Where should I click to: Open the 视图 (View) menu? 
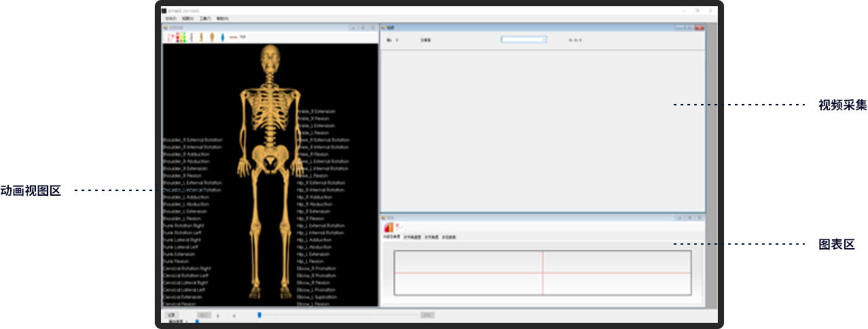pyautogui.click(x=187, y=18)
